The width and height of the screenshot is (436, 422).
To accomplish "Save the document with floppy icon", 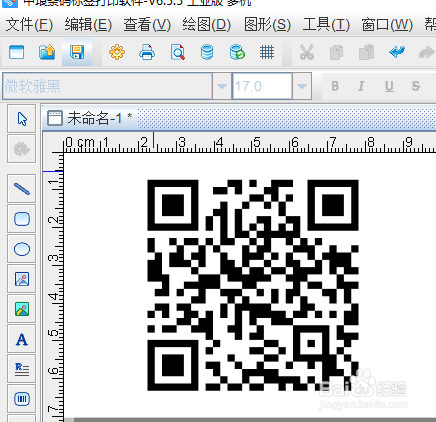I will click(77, 52).
